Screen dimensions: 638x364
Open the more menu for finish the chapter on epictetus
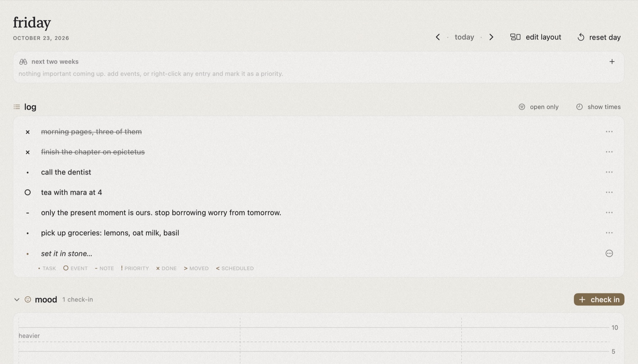tap(609, 152)
